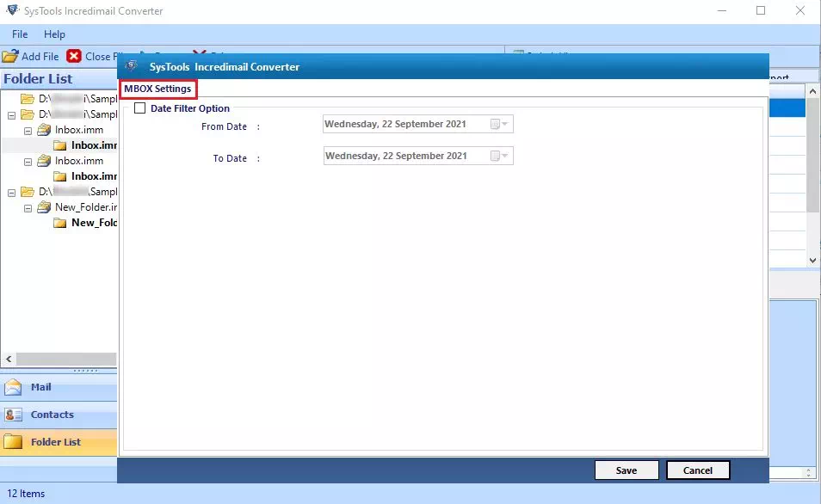Switch to Contacts navigation pane
The image size is (821, 504).
59,415
